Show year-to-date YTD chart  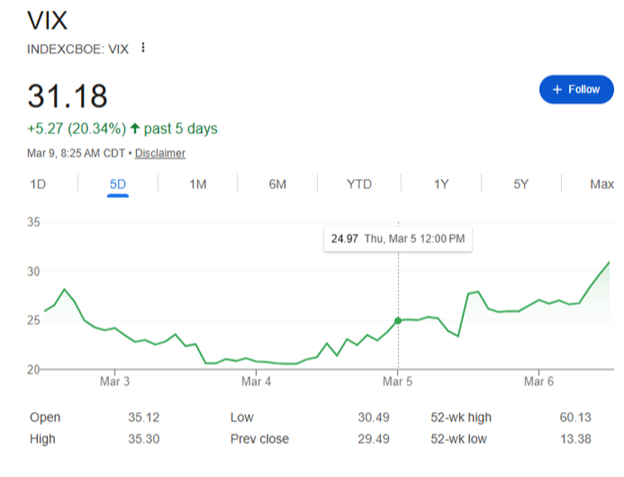[x=359, y=184]
